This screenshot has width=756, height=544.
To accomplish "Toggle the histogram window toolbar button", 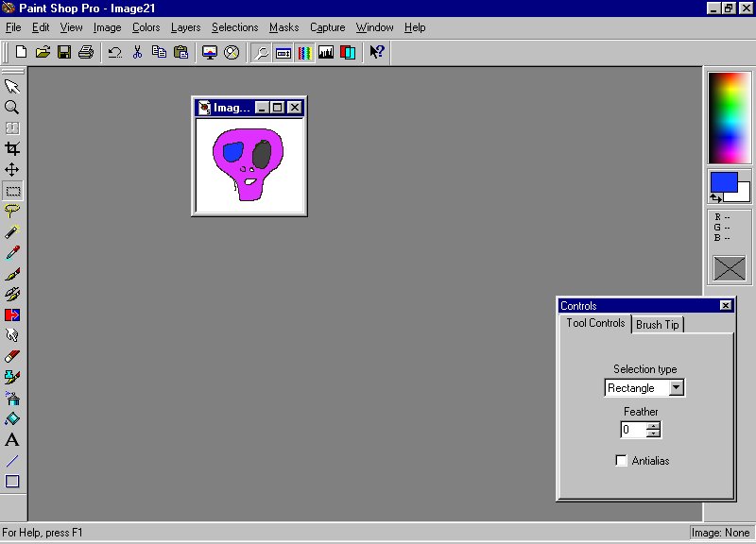I will point(326,52).
